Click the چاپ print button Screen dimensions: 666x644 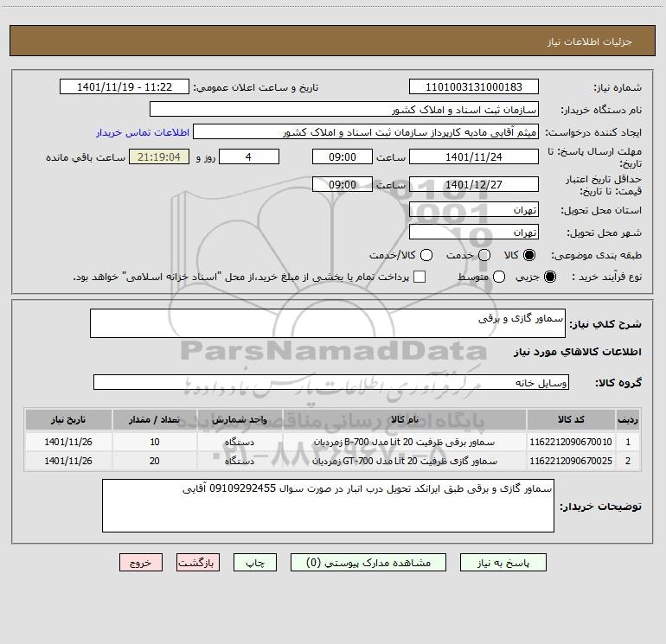tap(255, 563)
